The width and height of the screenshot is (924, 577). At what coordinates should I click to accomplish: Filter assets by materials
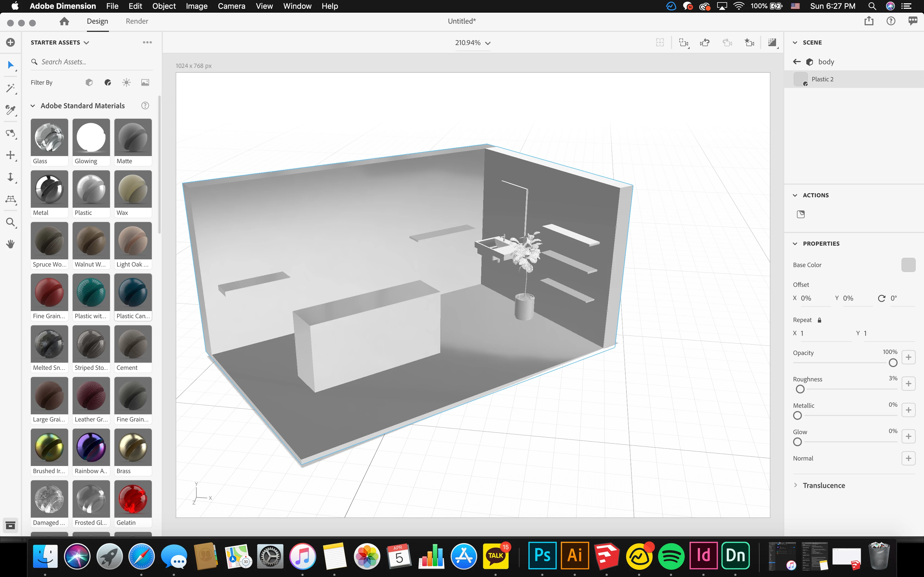(x=108, y=82)
